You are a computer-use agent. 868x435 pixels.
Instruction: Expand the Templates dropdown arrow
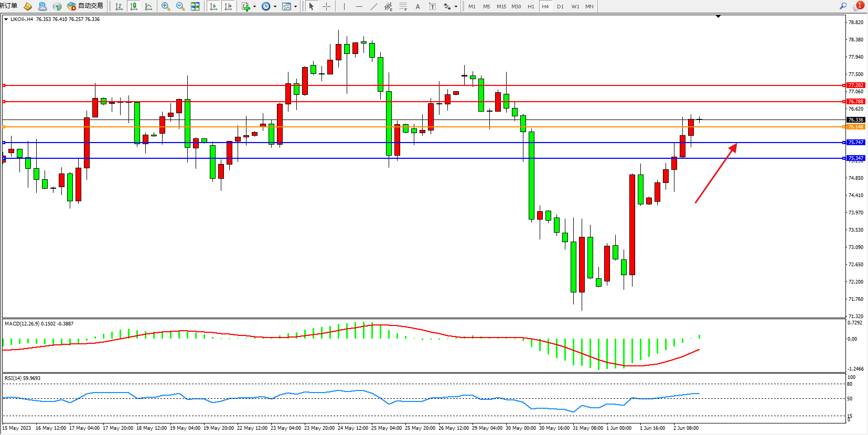296,7
